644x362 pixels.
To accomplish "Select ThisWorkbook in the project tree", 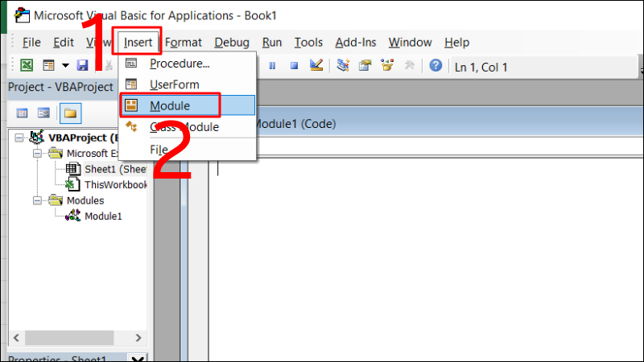I will [x=115, y=185].
